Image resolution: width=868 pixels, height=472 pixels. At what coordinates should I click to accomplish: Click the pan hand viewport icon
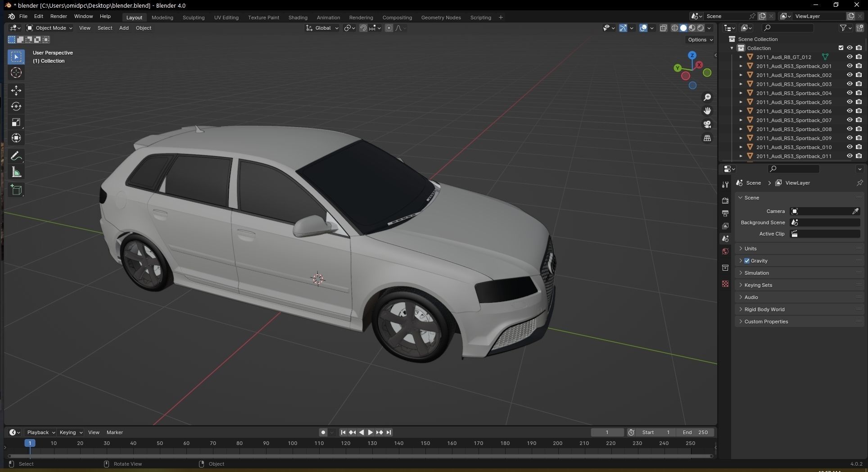click(707, 111)
